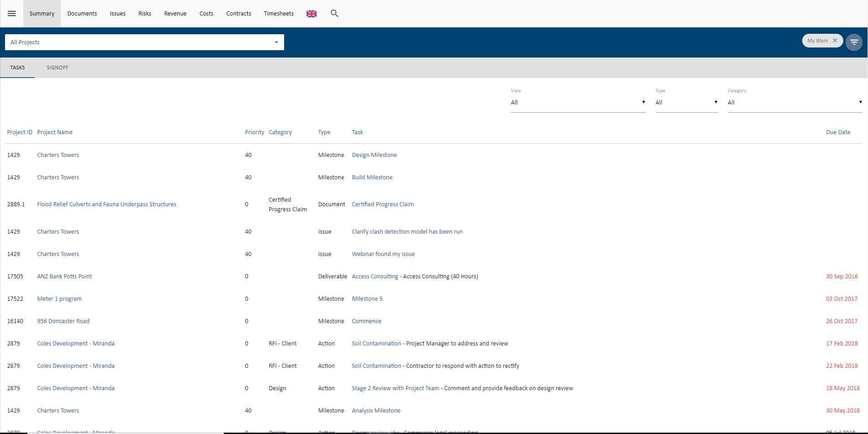The width and height of the screenshot is (868, 434).
Task: Open the hamburger navigation menu
Action: coord(11,14)
